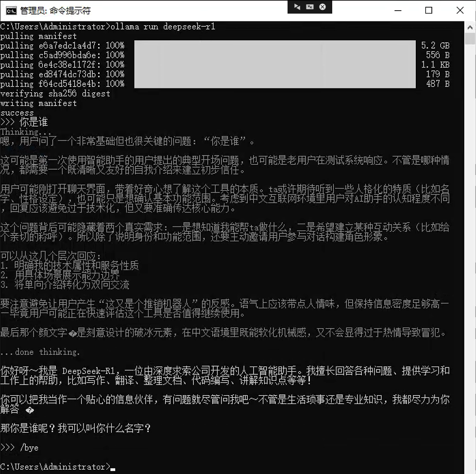Click the paragraph starting '用户可能刚打开聊天界面'
Viewport: 476px width, 474px height.
pos(224,198)
